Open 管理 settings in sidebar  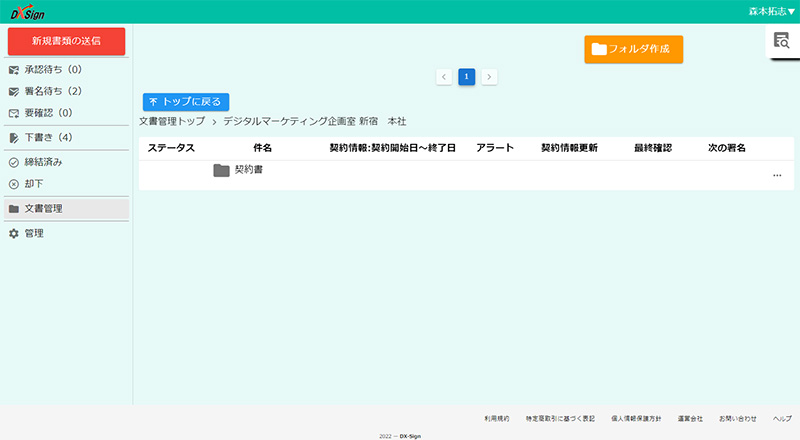click(x=66, y=233)
